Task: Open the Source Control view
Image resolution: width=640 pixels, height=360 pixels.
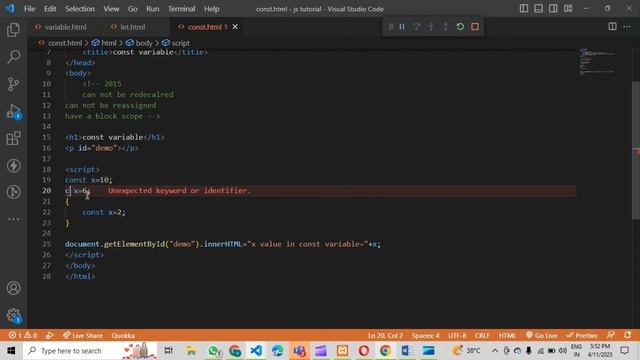Action: pyautogui.click(x=13, y=84)
